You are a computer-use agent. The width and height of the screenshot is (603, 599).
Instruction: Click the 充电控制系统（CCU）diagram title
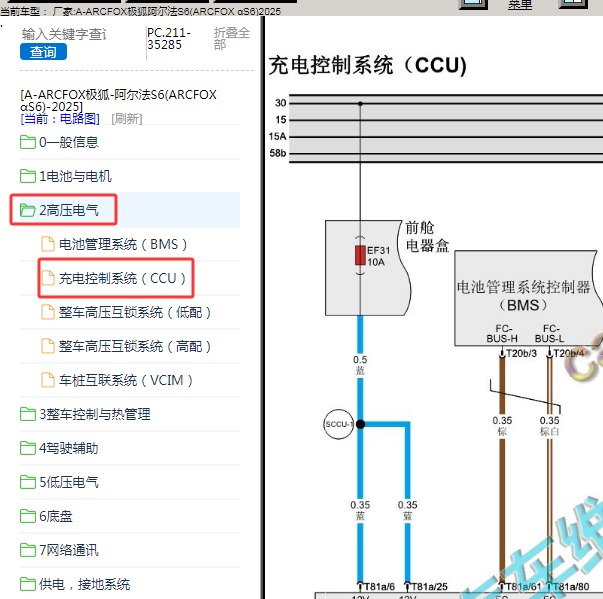coord(368,65)
